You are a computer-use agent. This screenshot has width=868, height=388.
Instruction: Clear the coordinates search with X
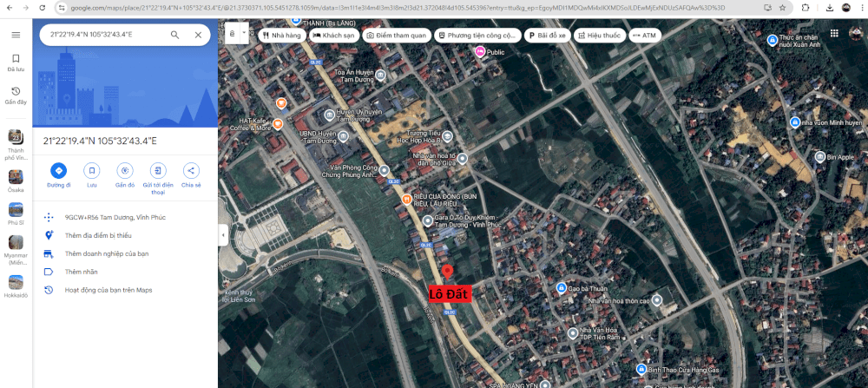198,35
